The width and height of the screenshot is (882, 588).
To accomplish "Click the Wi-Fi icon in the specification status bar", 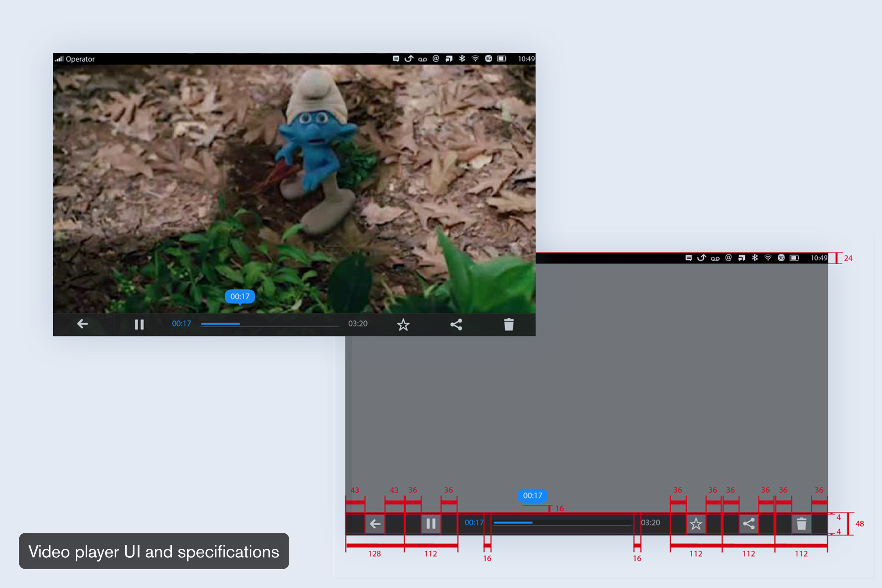I will (x=768, y=258).
